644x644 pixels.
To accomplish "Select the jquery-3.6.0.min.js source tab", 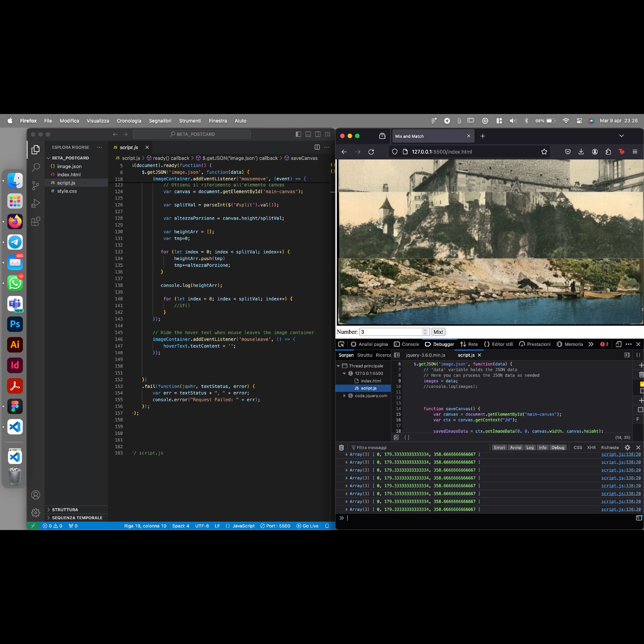I will tap(425, 355).
